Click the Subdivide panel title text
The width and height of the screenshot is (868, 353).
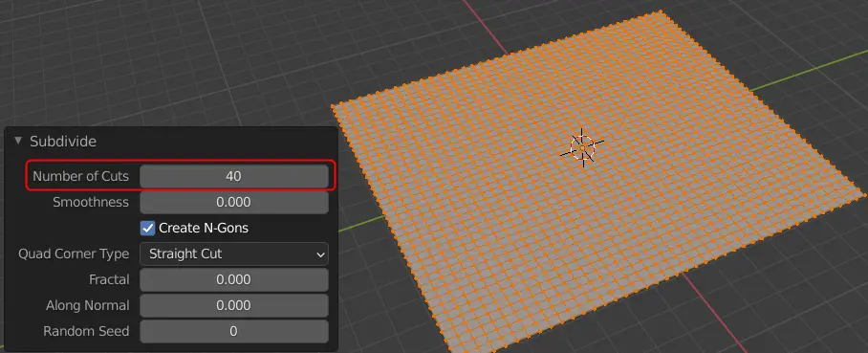click(63, 142)
